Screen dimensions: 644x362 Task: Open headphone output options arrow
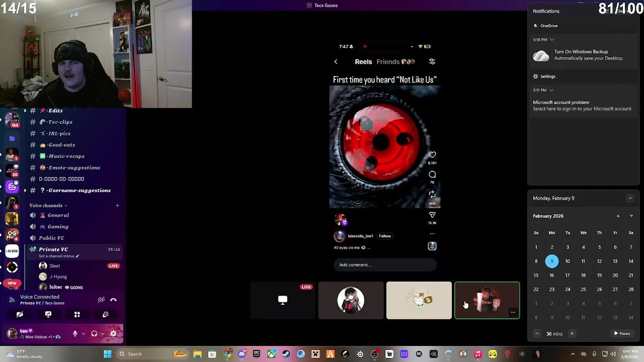tap(103, 334)
